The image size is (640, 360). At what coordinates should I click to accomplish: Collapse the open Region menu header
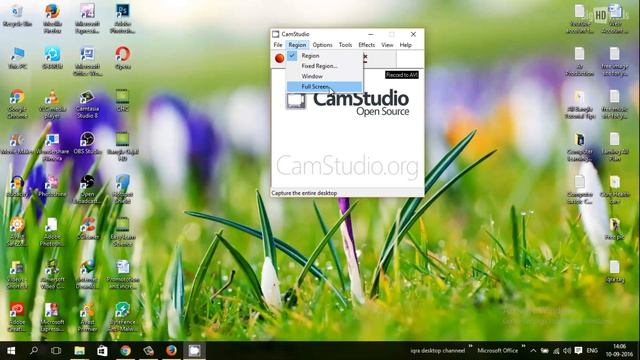point(297,45)
